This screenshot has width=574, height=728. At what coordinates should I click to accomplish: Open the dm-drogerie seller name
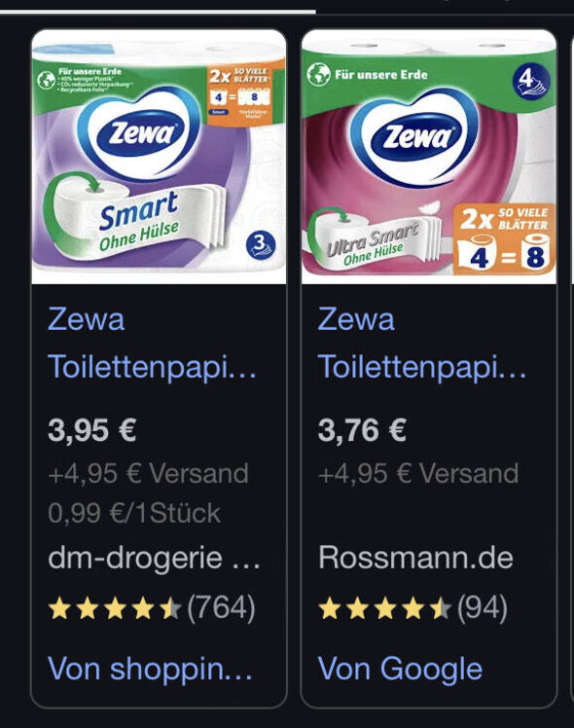point(154,557)
